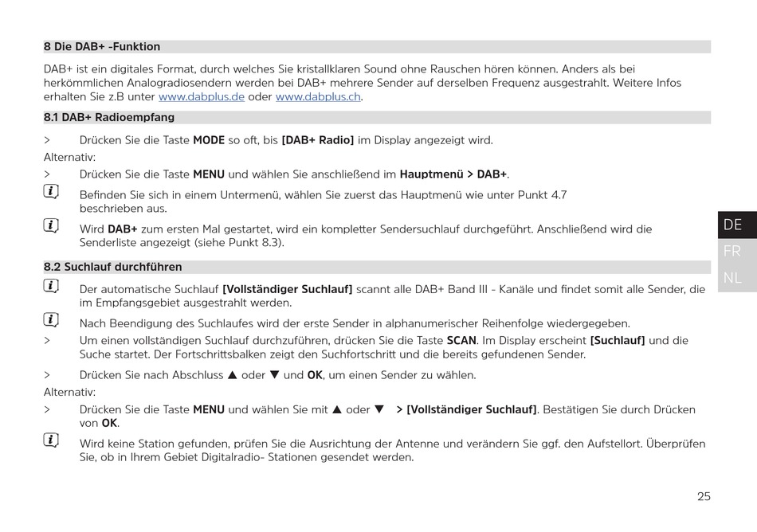Click bold '[Vollständiger Suchlauf]' after 'Der automatische Suchlauf'
Viewport: 757px width, 532px height.
tap(287, 289)
